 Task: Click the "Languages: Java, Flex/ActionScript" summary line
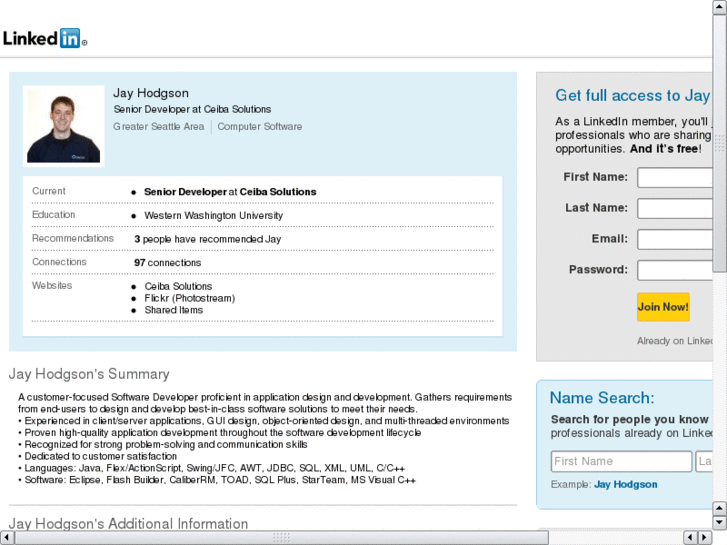coord(212,468)
